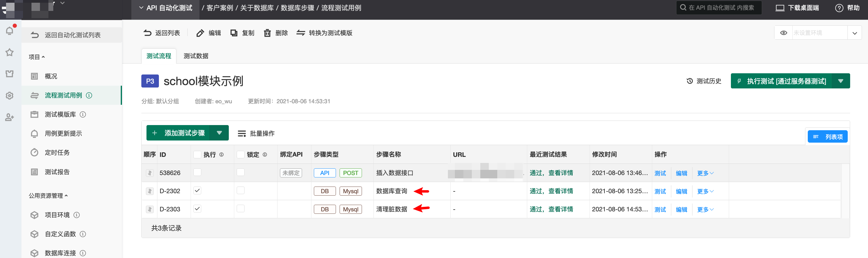
Task: Check the 执行 box for row 538626
Action: [197, 172]
